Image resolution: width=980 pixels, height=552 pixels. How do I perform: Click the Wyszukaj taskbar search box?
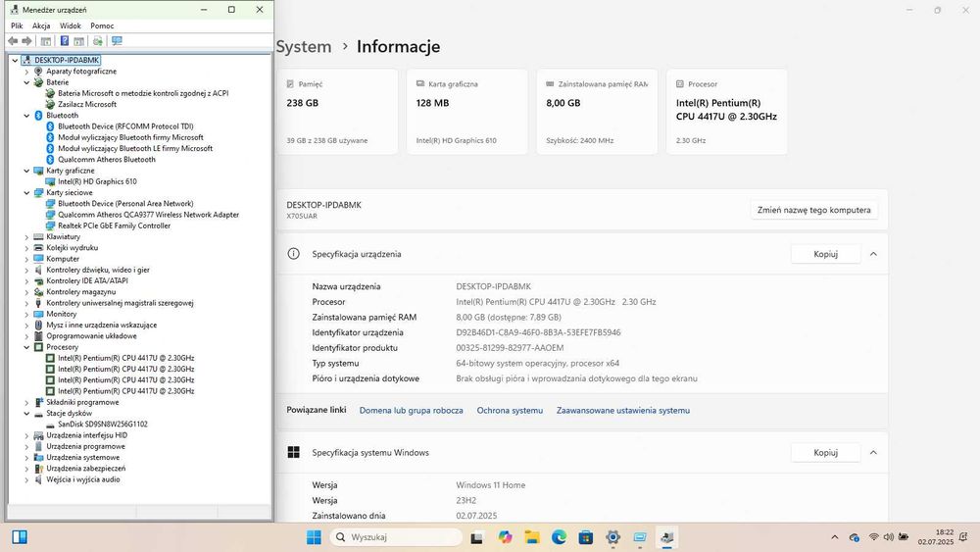coord(396,537)
